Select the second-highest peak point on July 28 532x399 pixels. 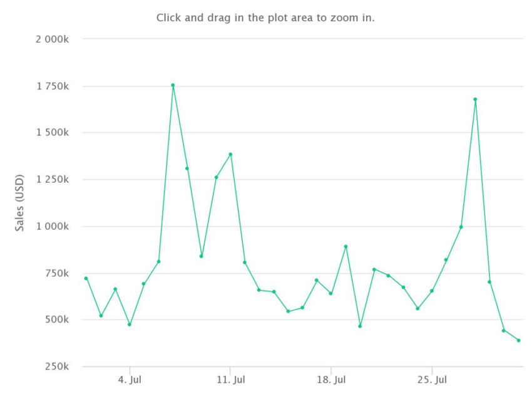[475, 100]
